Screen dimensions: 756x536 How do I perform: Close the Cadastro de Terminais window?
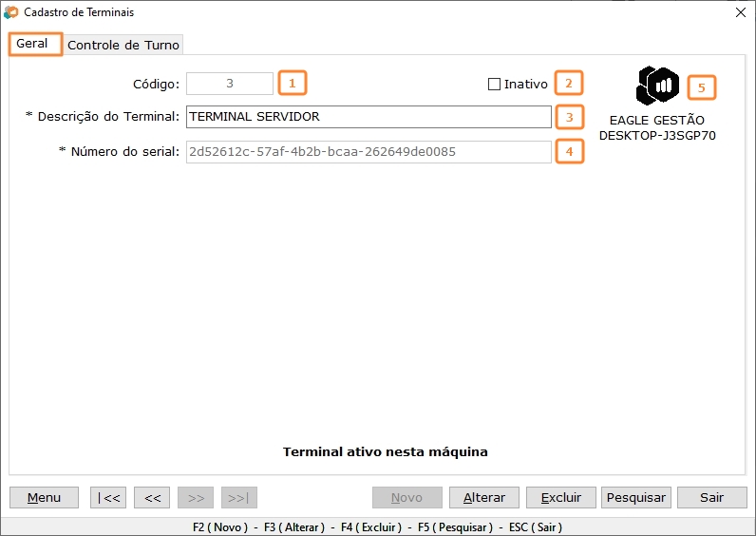coord(741,12)
